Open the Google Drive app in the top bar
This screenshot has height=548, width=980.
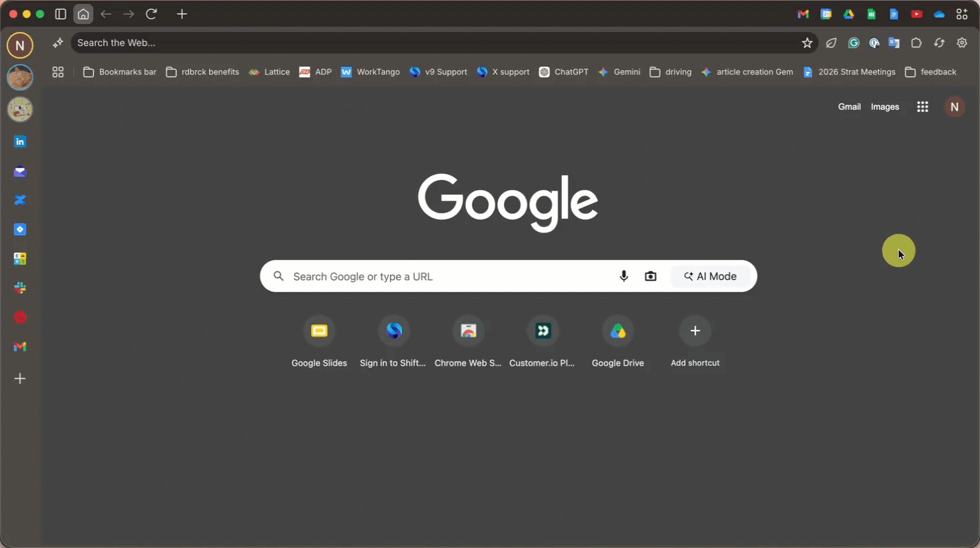click(x=849, y=14)
